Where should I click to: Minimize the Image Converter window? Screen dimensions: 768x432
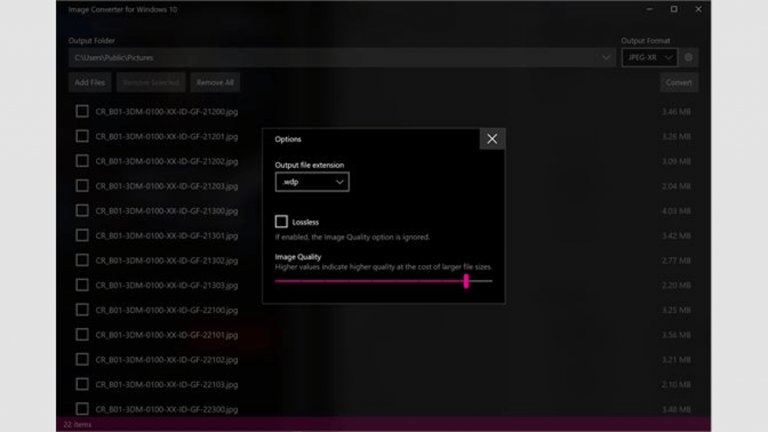coord(649,9)
